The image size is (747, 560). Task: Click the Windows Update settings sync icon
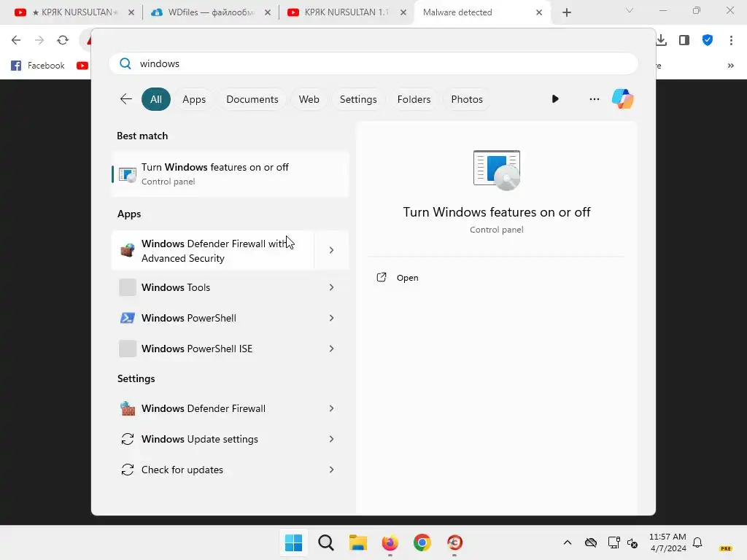click(x=128, y=439)
